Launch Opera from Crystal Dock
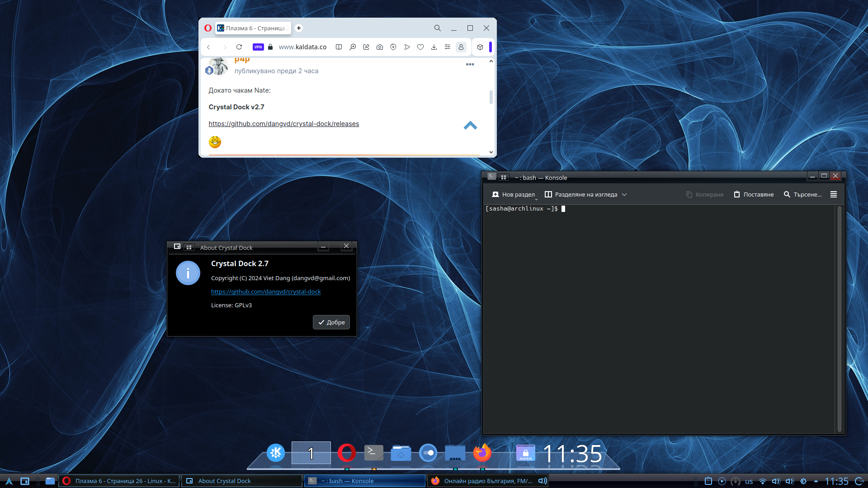The width and height of the screenshot is (868, 488). (x=347, y=452)
